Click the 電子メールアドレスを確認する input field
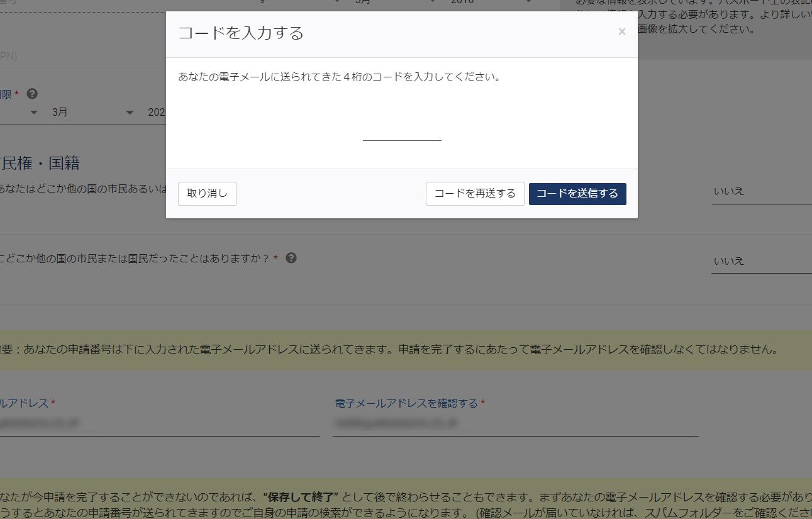Image resolution: width=812 pixels, height=519 pixels. pyautogui.click(x=515, y=423)
